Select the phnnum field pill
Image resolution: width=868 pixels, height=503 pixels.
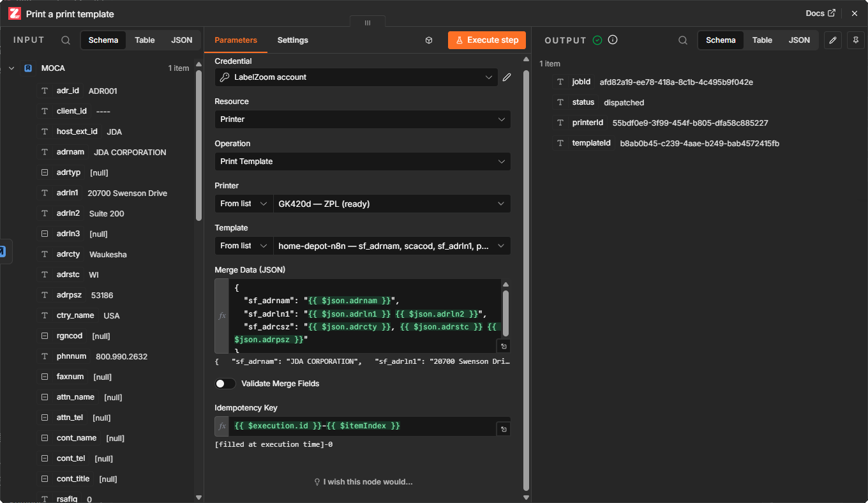click(x=71, y=356)
